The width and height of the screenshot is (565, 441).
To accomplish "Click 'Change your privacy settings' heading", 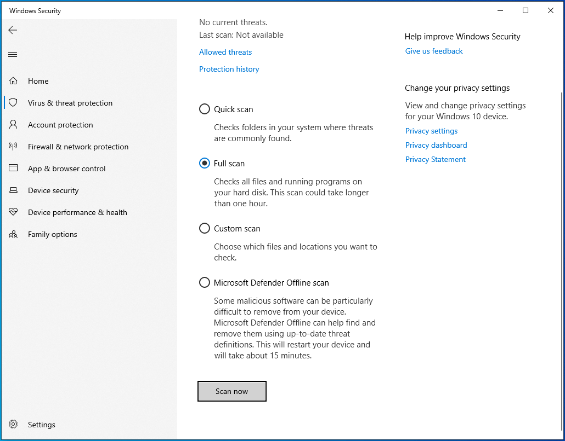I will coord(457,88).
